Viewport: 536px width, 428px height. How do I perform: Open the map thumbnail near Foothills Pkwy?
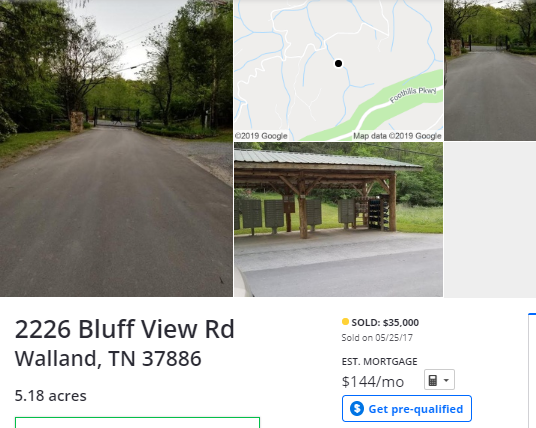click(338, 70)
